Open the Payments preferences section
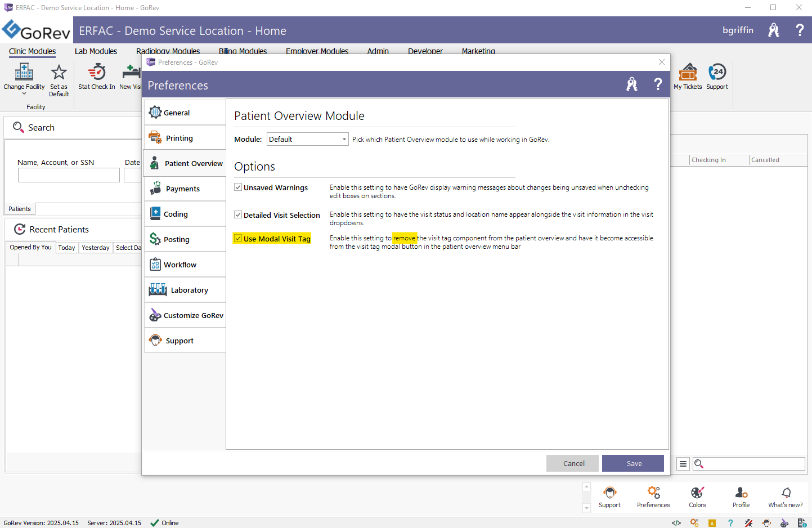 pos(185,189)
